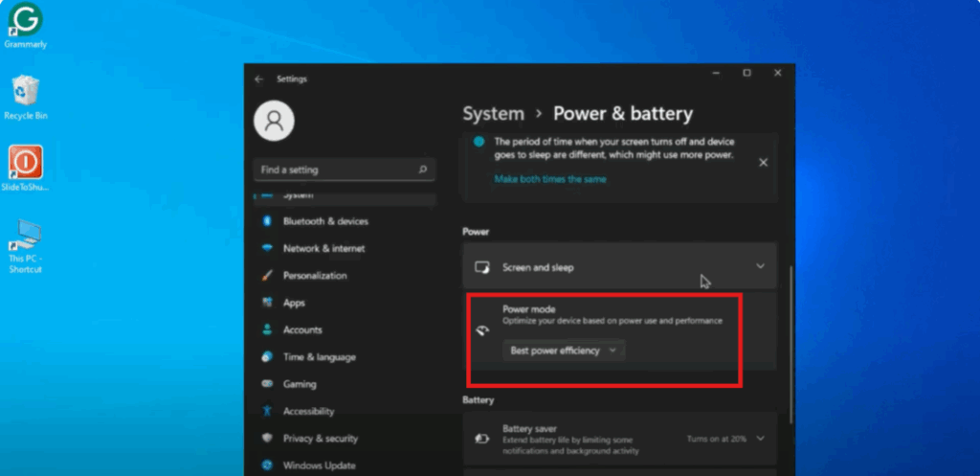This screenshot has width=980, height=476.
Task: Open the Grammarly desktop shortcut
Action: pyautogui.click(x=25, y=25)
